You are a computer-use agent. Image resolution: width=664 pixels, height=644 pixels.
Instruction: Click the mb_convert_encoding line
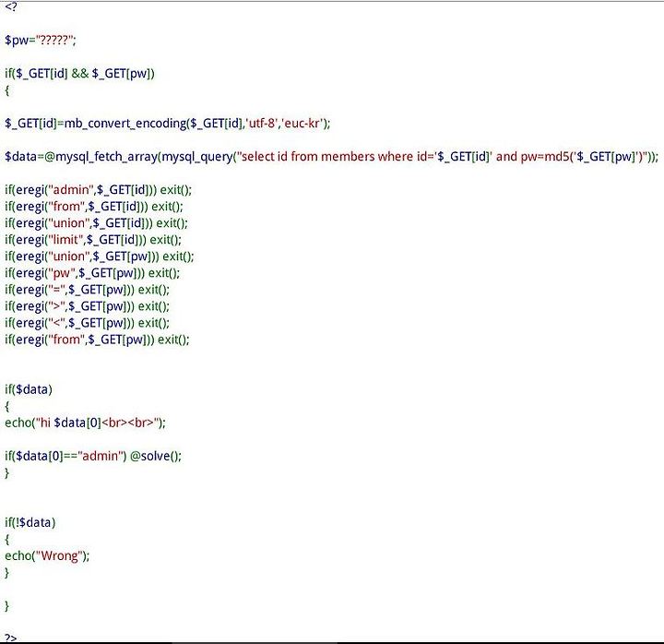[x=167, y=124]
